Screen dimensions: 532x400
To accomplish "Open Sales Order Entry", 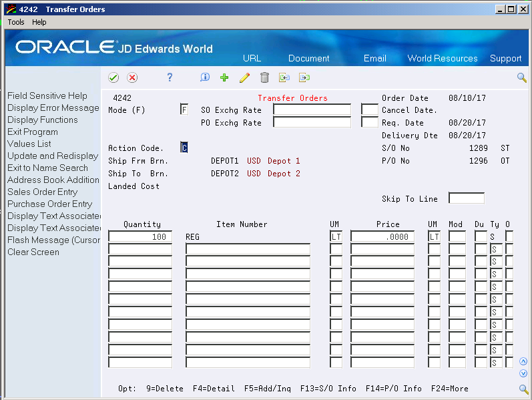I will tap(43, 192).
